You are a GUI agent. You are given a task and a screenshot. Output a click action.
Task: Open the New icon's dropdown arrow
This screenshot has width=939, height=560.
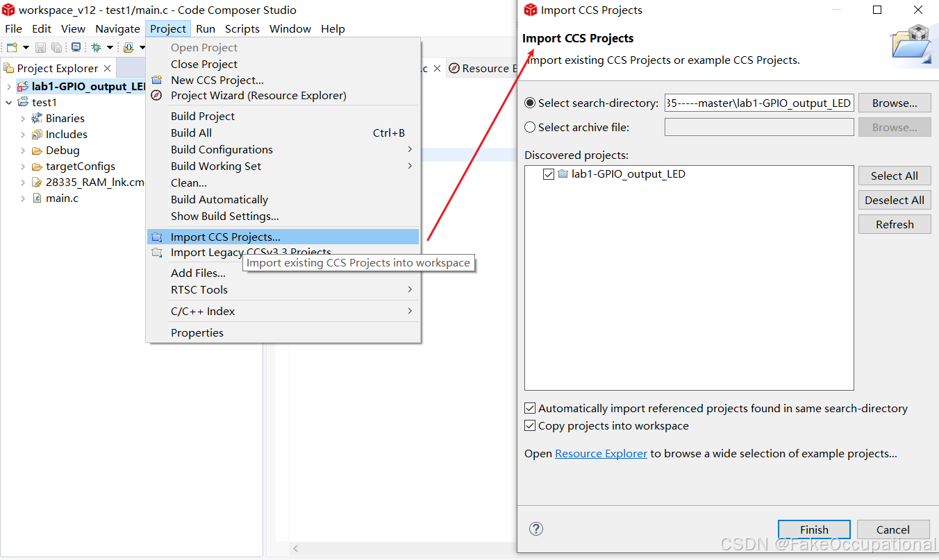26,47
